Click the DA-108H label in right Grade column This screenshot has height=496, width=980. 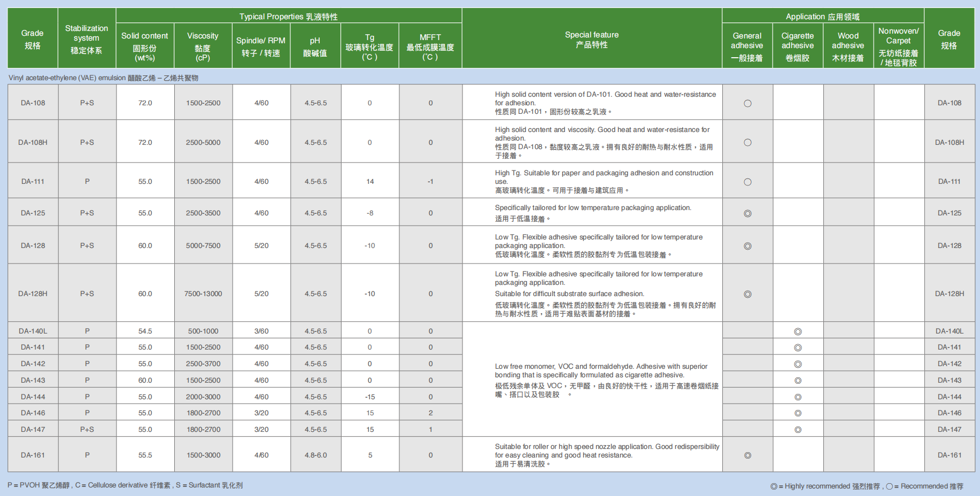[x=950, y=142]
